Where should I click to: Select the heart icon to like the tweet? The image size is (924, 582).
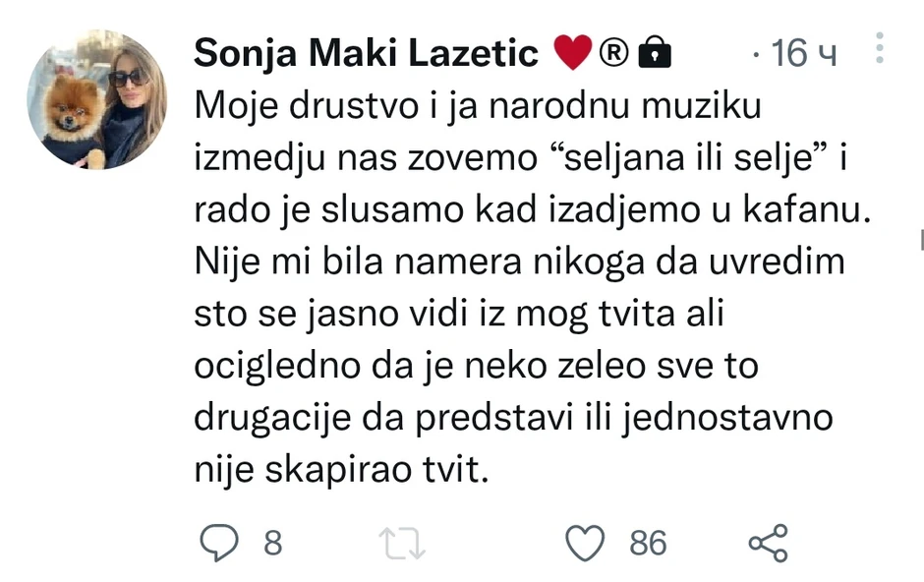(x=585, y=542)
